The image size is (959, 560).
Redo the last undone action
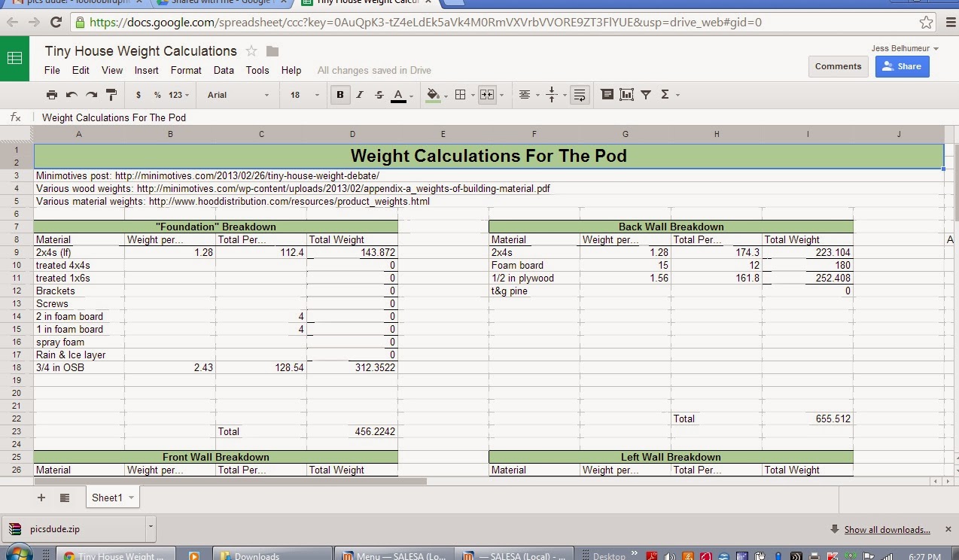point(91,95)
